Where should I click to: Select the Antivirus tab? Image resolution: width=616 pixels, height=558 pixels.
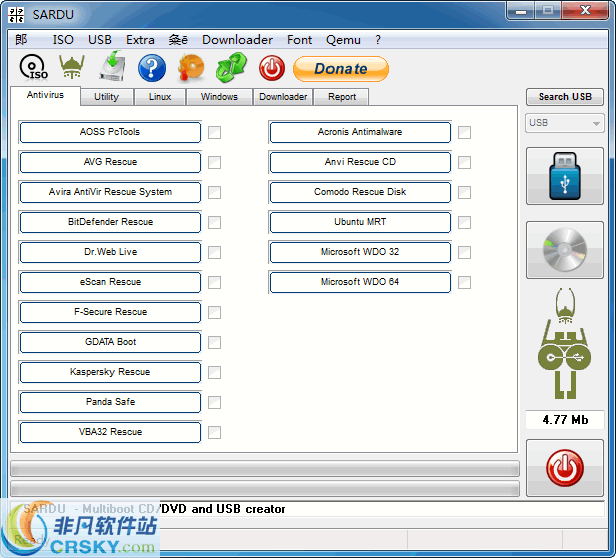[45, 95]
